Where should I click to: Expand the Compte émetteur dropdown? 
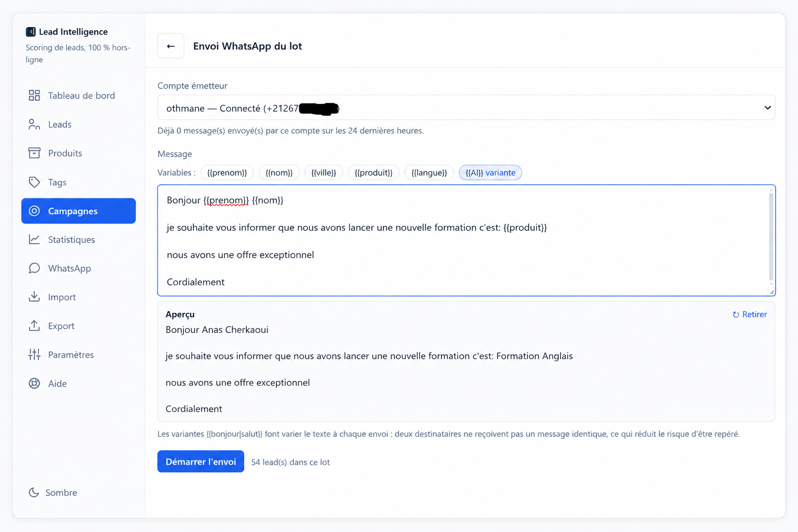pos(466,108)
